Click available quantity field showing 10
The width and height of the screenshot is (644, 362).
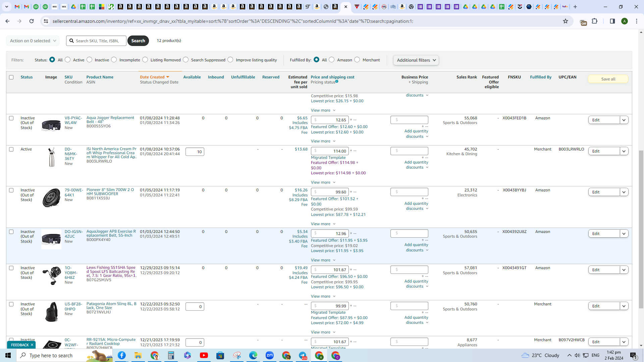195,152
